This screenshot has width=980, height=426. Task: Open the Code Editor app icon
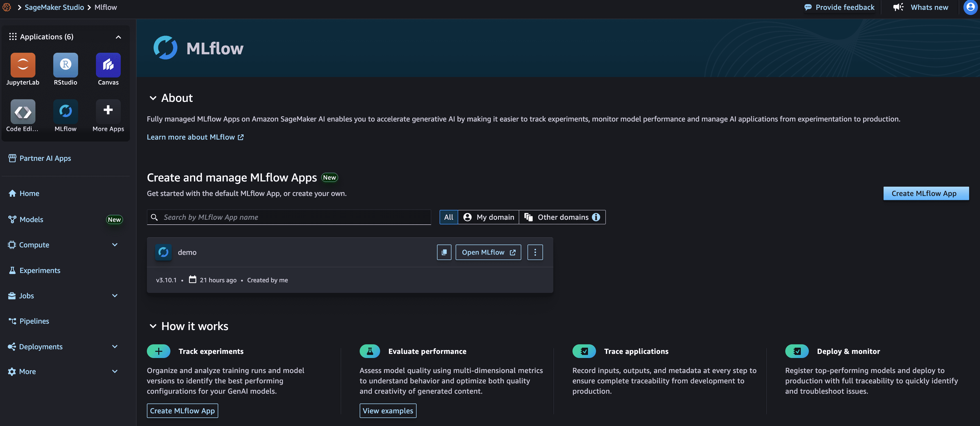23,111
